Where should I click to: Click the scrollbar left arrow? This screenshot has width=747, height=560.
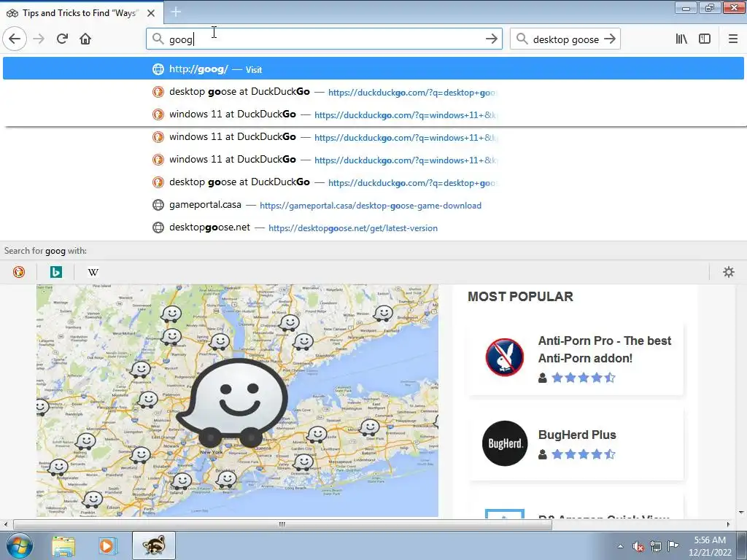[5, 524]
